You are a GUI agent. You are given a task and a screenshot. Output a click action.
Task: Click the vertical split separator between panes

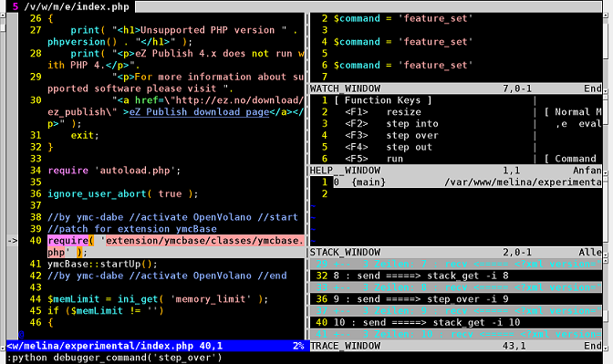click(306, 176)
